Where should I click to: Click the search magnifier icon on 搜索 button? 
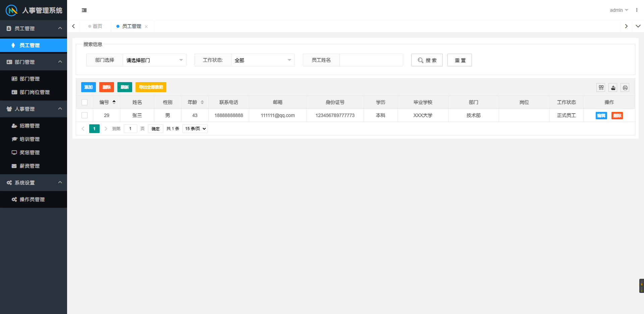420,60
